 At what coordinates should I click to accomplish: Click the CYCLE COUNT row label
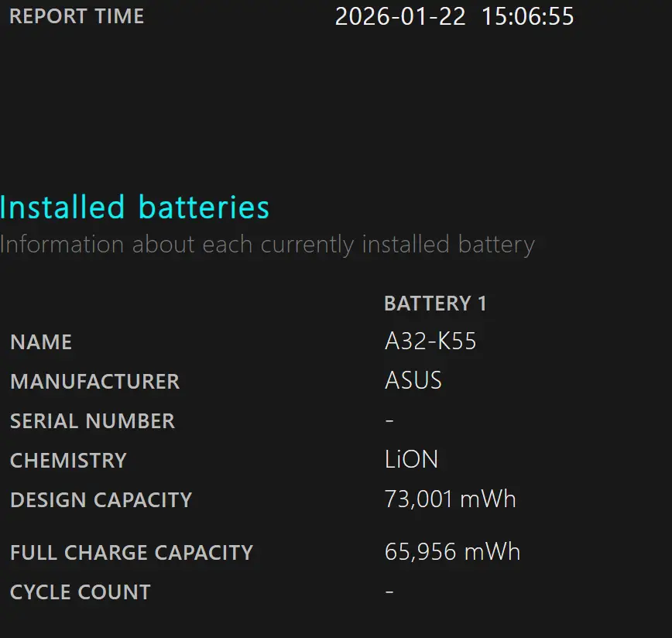click(81, 592)
